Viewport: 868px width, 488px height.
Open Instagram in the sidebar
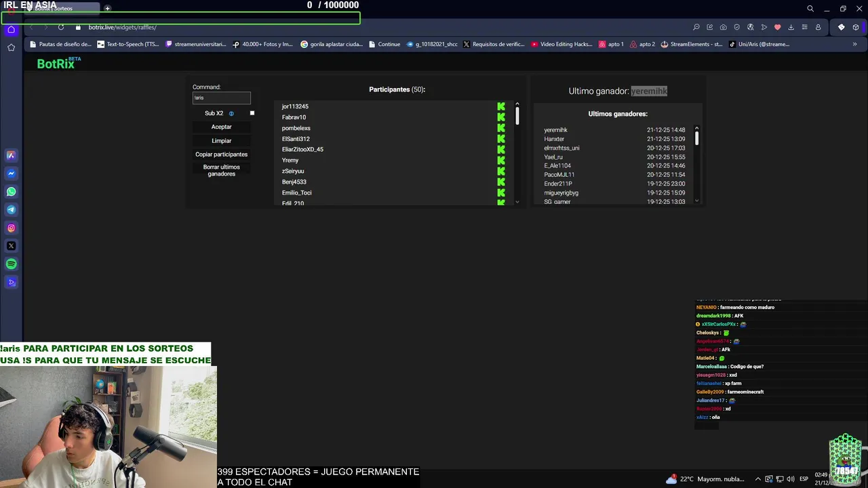[x=11, y=228]
